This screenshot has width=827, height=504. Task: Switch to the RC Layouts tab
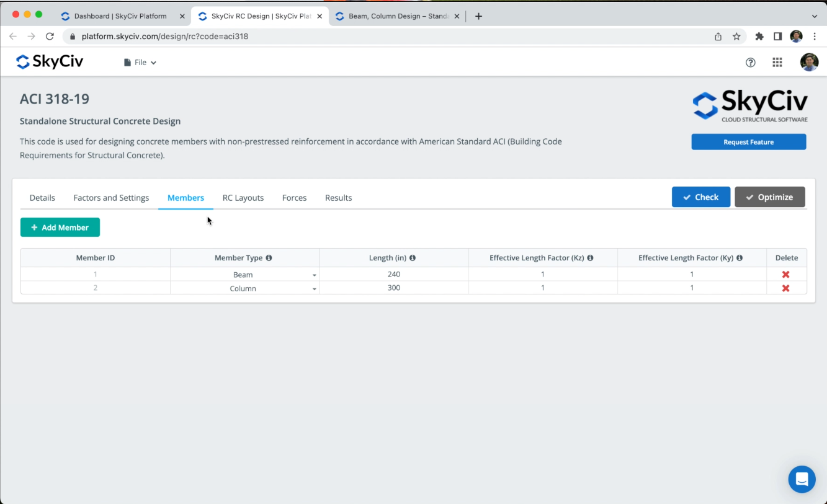243,198
